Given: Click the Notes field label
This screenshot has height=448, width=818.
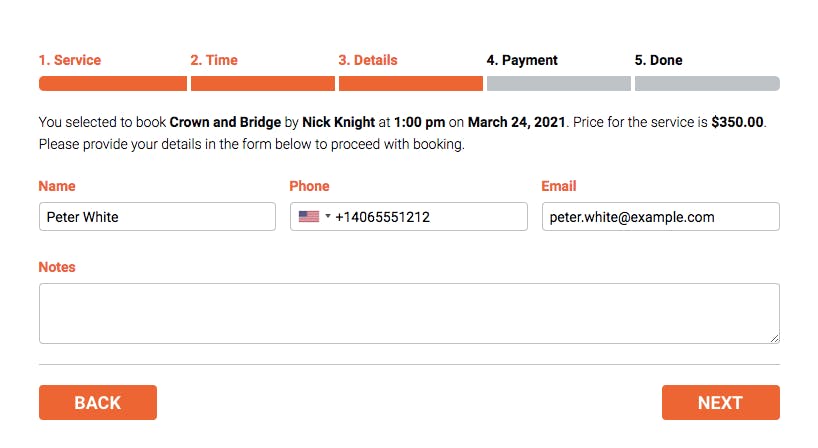Looking at the screenshot, I should click(x=57, y=267).
